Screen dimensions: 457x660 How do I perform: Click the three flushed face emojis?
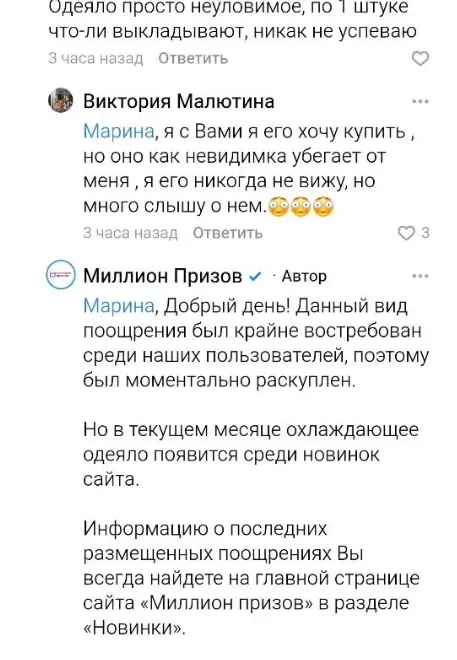point(301,206)
